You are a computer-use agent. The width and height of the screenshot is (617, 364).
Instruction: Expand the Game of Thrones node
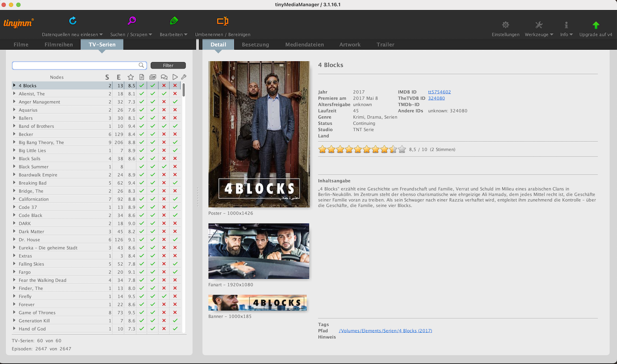point(14,312)
